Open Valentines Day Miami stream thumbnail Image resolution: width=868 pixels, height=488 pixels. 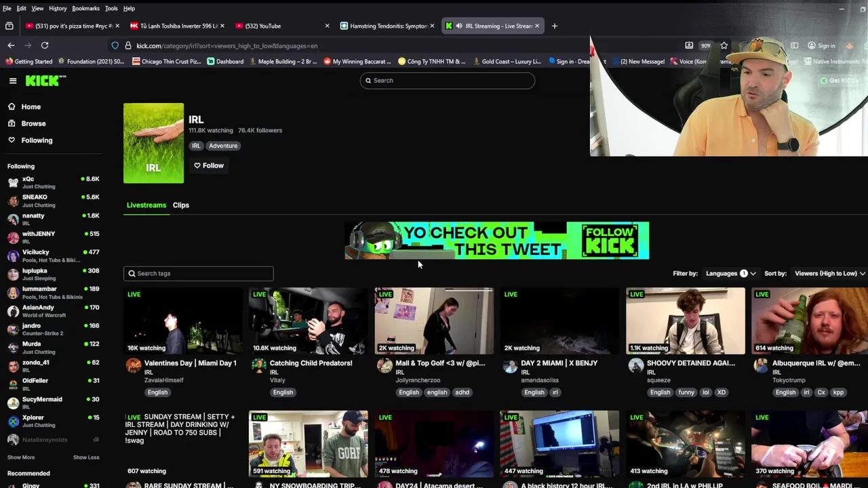click(x=182, y=321)
